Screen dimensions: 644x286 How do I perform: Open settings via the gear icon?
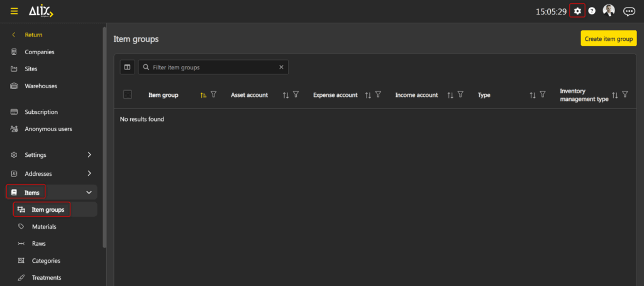click(x=577, y=11)
